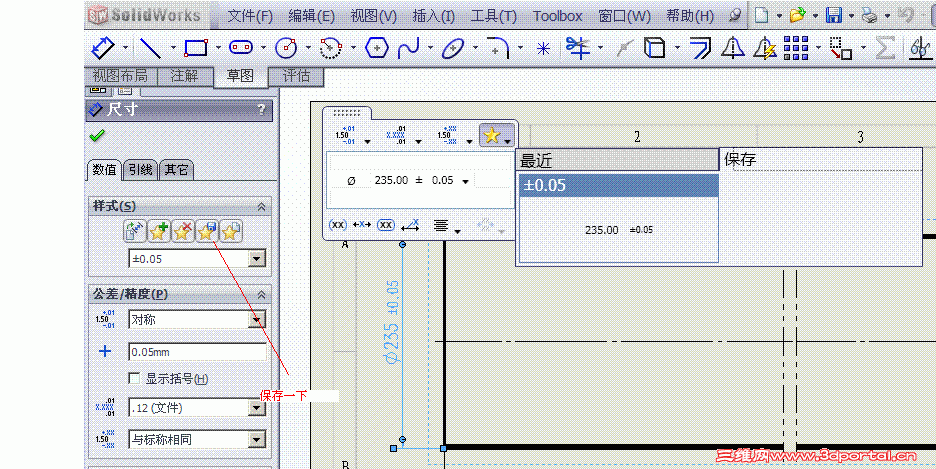Select the Centerpoint Arc tool
This screenshot has width=936, height=469.
click(x=331, y=48)
